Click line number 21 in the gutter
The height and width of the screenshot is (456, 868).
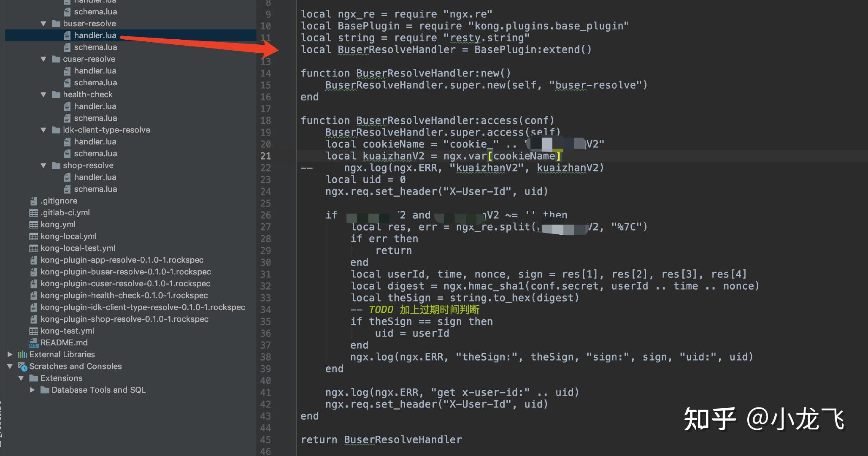265,156
